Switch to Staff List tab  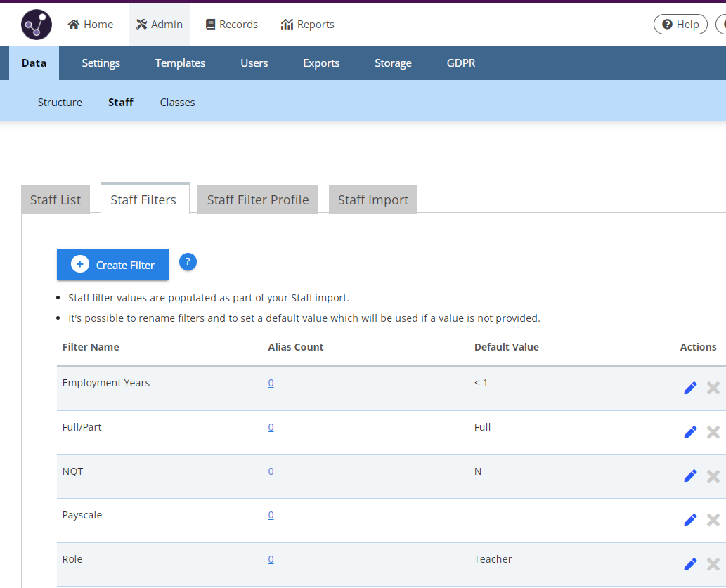pos(56,200)
